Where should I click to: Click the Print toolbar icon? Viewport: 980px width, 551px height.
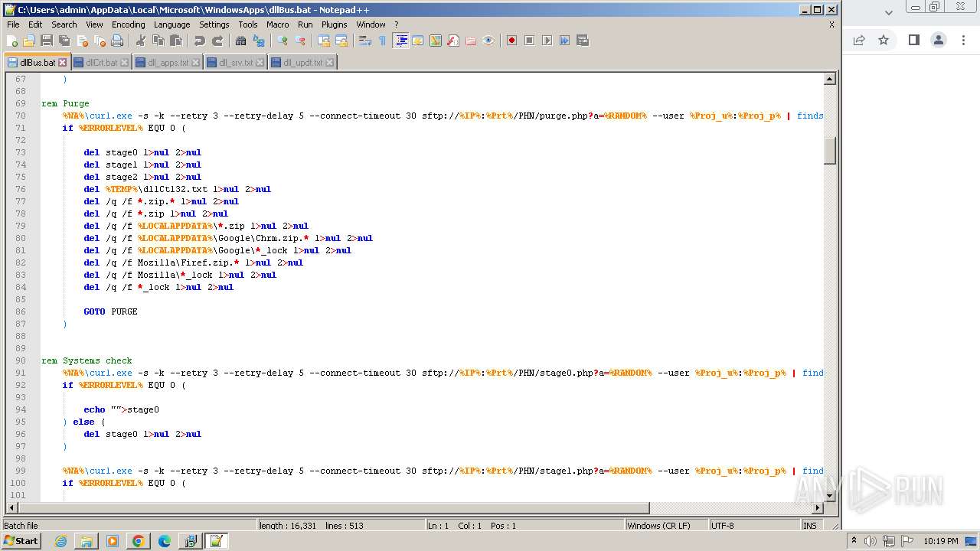(117, 41)
